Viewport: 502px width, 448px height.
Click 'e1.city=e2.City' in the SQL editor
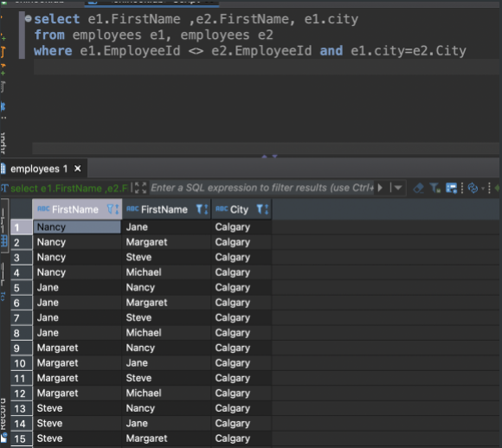pos(409,51)
